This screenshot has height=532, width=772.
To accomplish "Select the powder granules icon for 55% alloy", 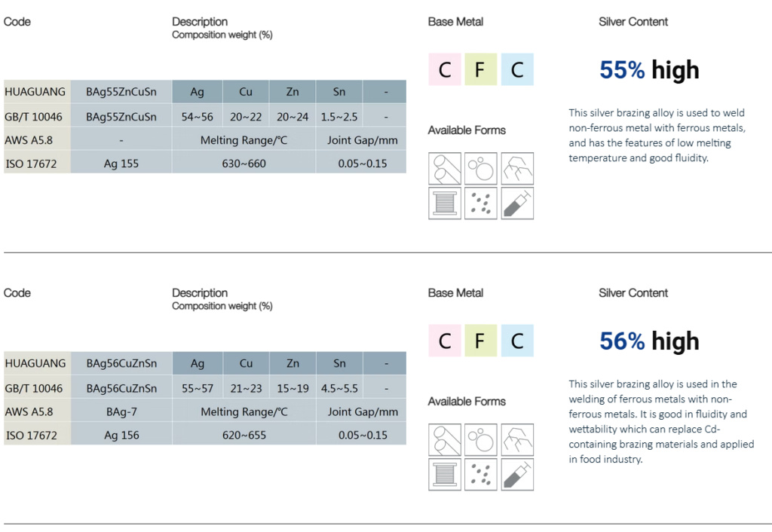I will (481, 203).
